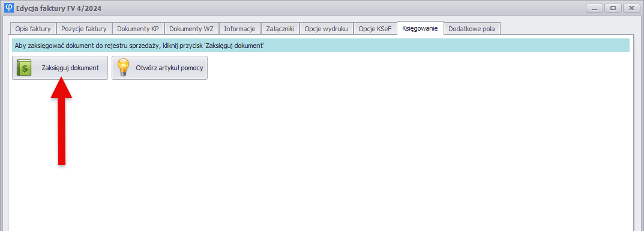Show the 'Informacje' tab
Image resolution: width=644 pixels, height=231 pixels.
tap(239, 29)
